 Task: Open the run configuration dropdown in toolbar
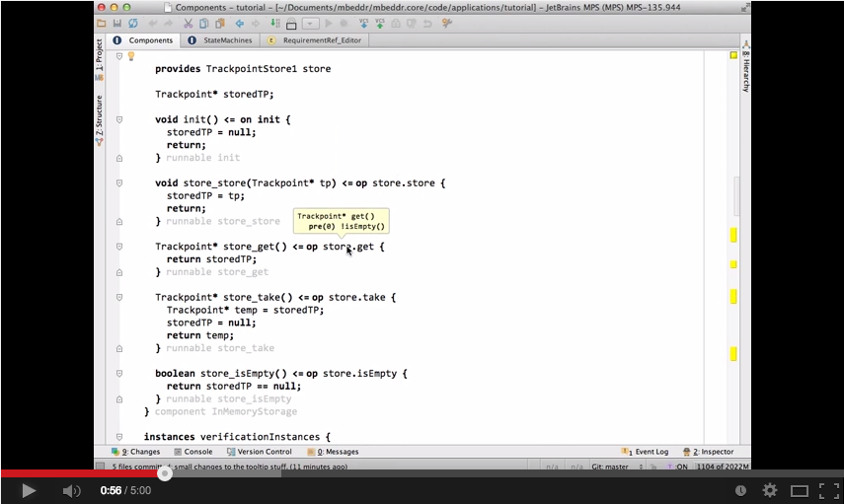[310, 24]
